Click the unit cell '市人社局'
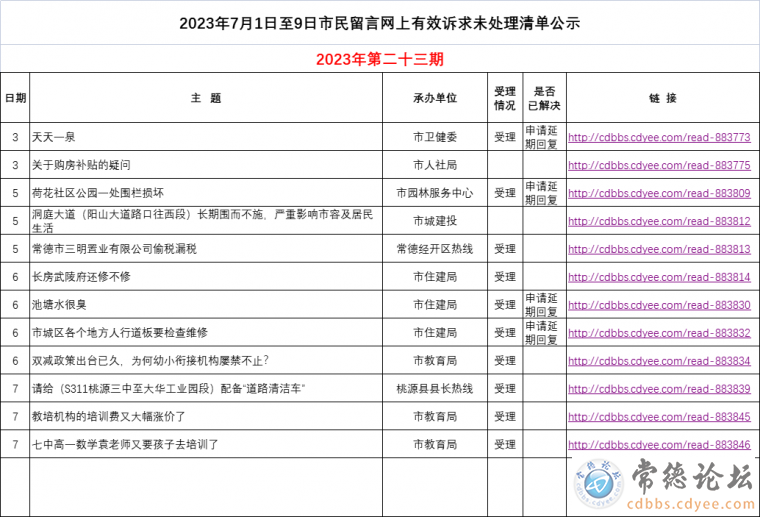 pyautogui.click(x=435, y=165)
